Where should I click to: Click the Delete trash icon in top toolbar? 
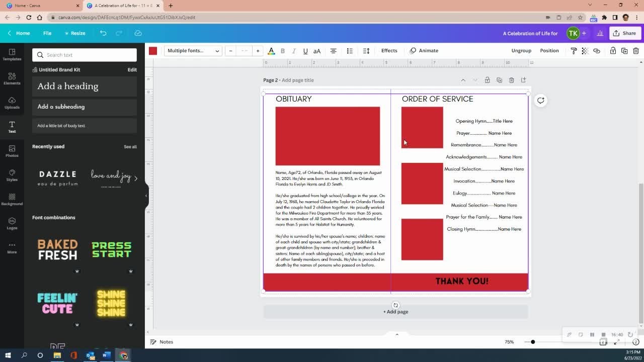[636, 51]
